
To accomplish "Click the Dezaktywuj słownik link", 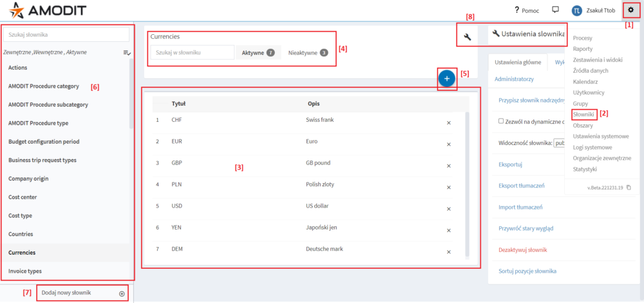I will click(526, 249).
